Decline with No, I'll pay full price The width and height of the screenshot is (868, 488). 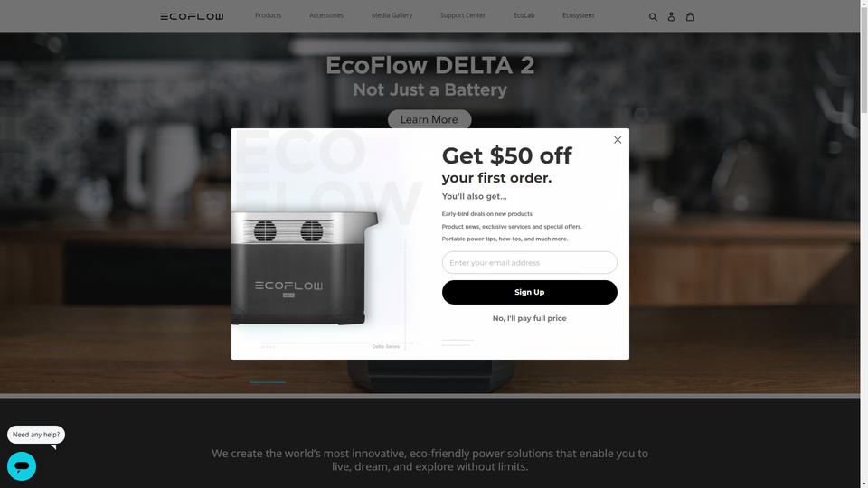[x=529, y=318]
